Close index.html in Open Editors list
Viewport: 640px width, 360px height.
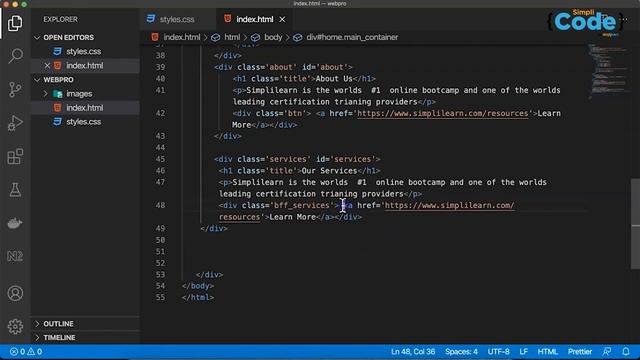[47, 65]
